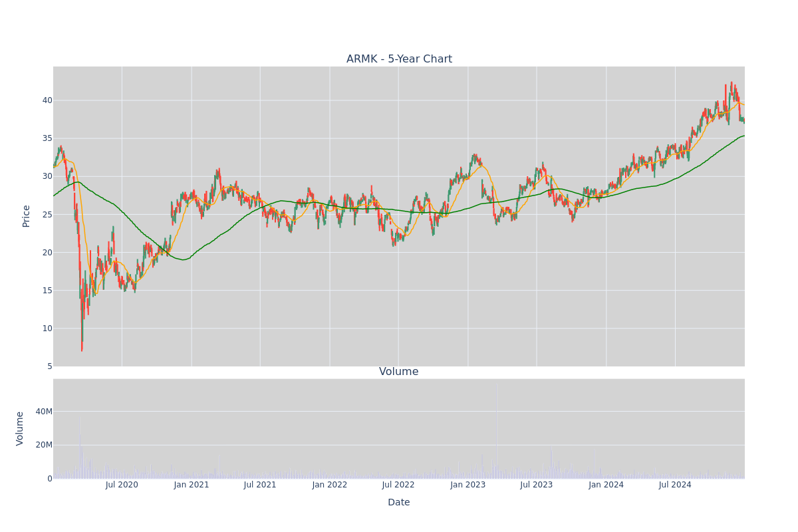Screen dimensions: 798x532
Task: Click the price axis tick '10'
Action: tap(48, 328)
